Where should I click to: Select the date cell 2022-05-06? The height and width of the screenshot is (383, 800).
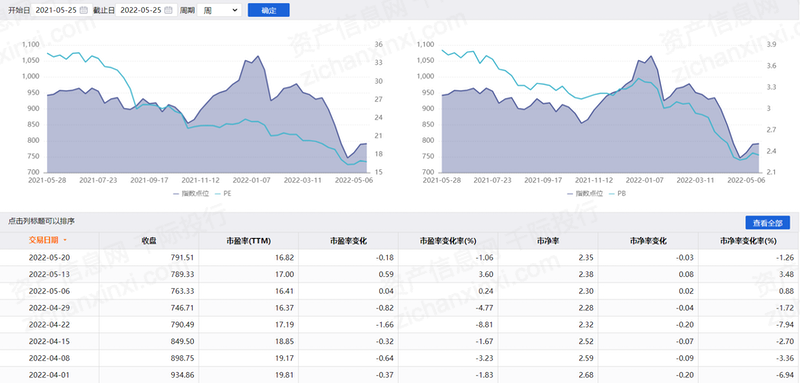click(x=49, y=291)
